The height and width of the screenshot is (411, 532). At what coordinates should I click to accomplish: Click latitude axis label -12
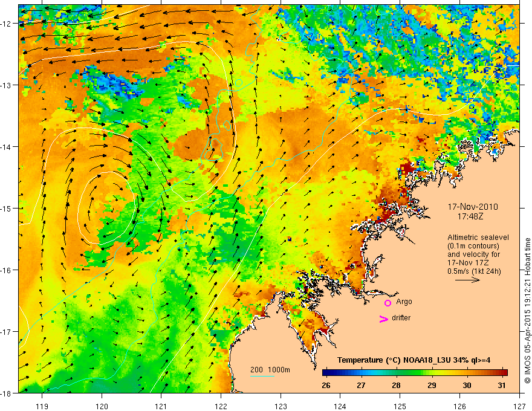tap(7, 24)
